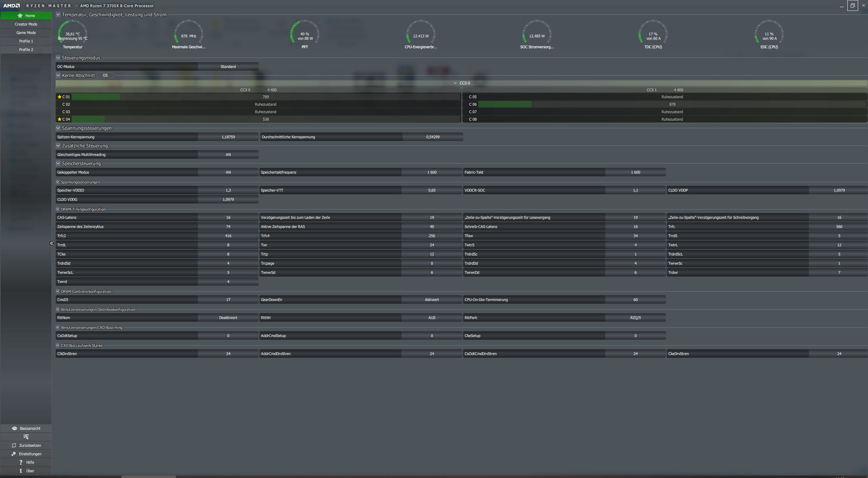Collapse the CCD 0 chevron
868x478 pixels.
tap(455, 83)
